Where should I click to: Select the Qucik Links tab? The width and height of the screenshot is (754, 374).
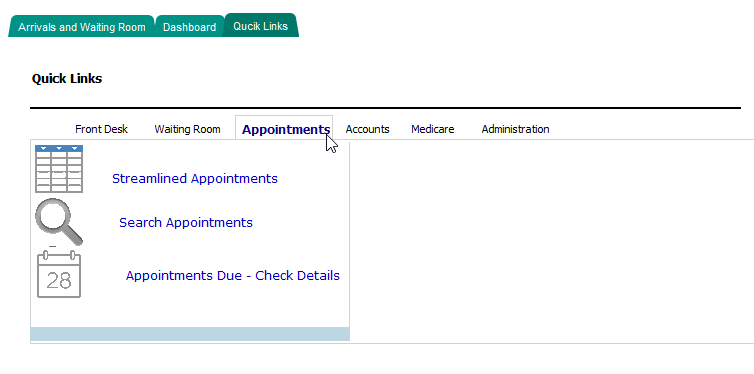[261, 25]
